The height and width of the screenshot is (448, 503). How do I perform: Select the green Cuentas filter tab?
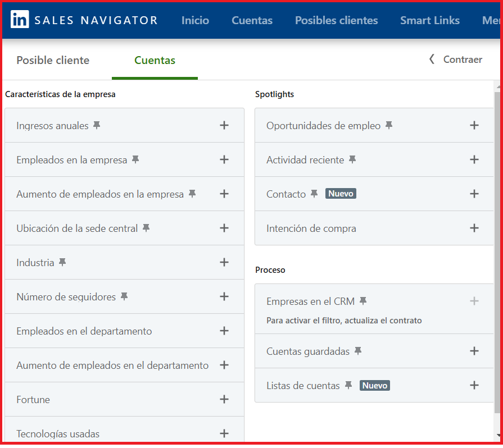click(155, 60)
